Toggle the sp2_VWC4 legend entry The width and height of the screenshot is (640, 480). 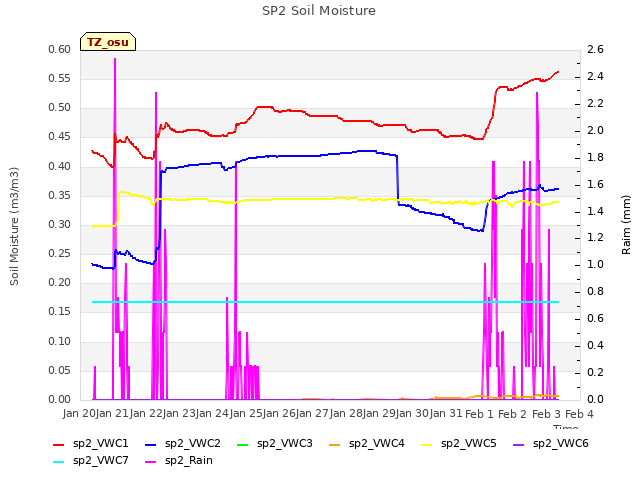tap(367, 443)
